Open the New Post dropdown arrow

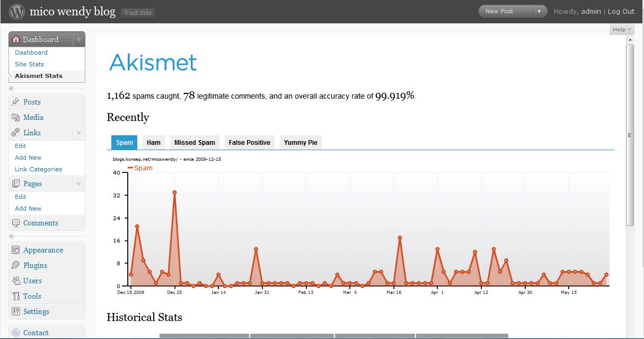(x=540, y=11)
